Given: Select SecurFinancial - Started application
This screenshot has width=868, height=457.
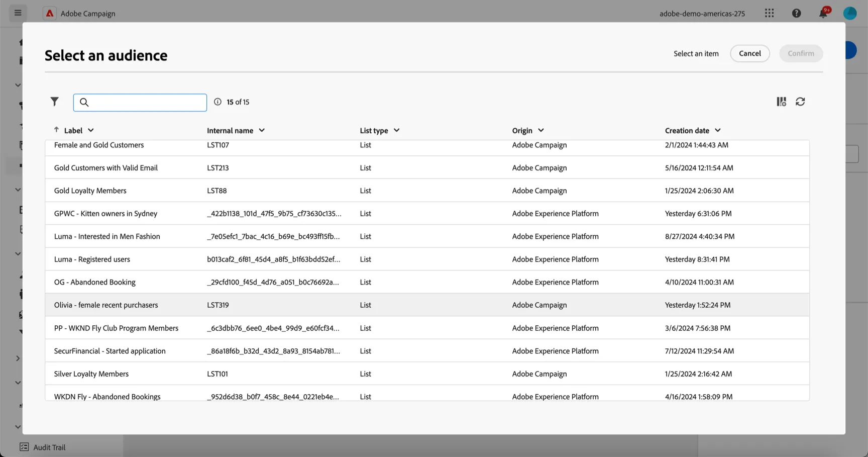Looking at the screenshot, I should pos(427,351).
